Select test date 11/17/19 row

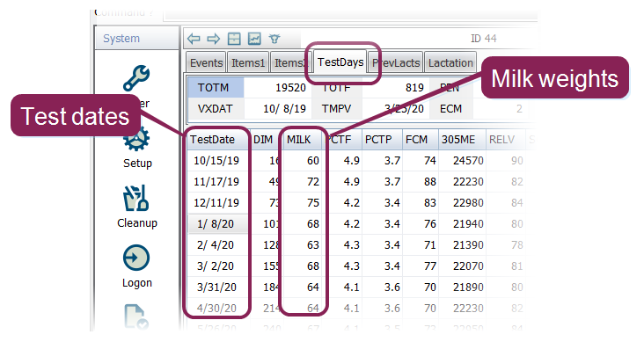pyautogui.click(x=216, y=181)
